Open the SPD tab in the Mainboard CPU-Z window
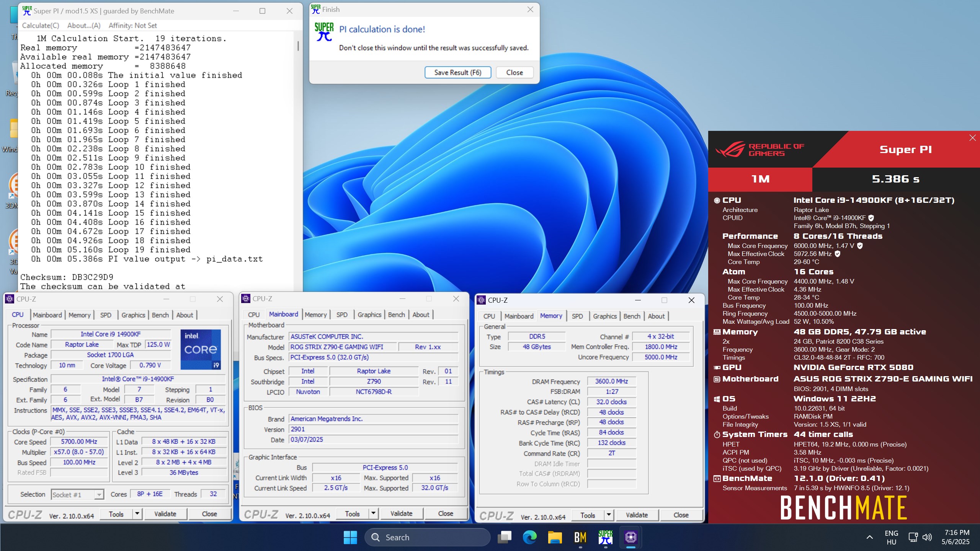 coord(342,315)
